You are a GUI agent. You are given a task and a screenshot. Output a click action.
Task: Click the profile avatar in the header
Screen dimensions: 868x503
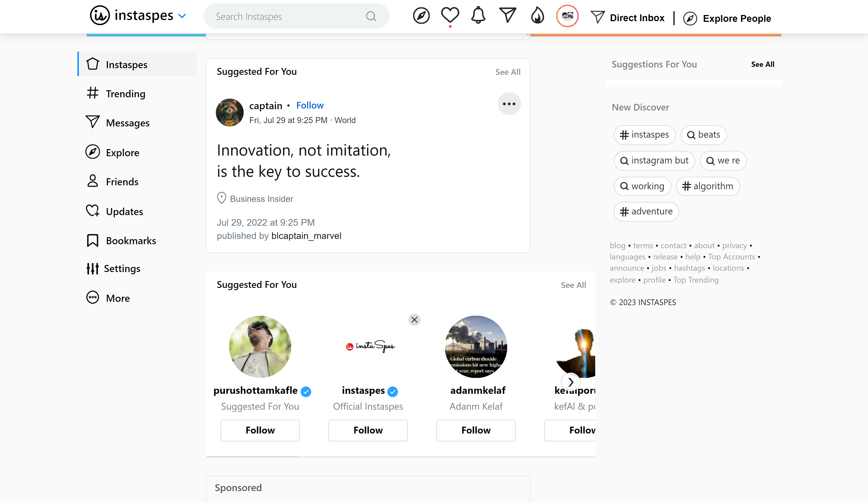pyautogui.click(x=567, y=16)
